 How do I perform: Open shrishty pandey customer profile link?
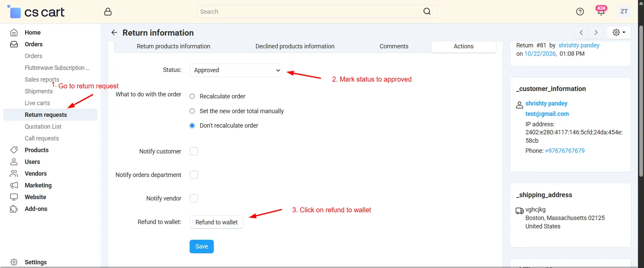546,104
